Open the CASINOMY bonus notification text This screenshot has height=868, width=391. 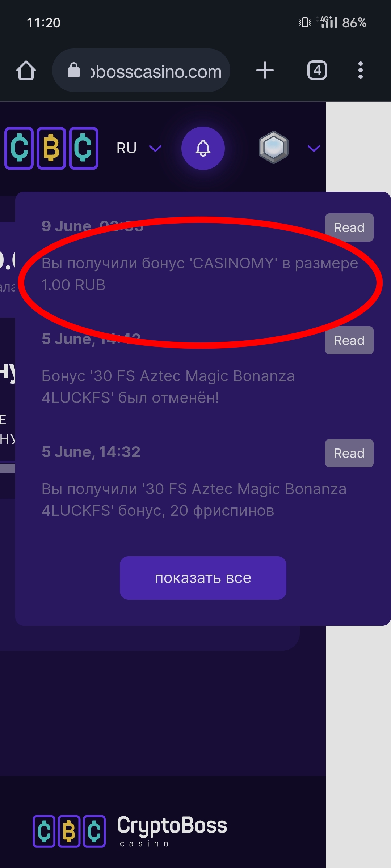click(x=200, y=274)
